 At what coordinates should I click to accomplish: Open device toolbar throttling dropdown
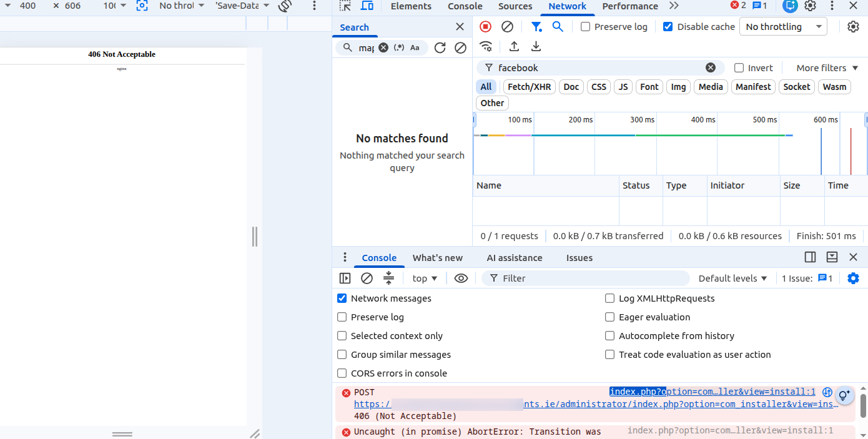[181, 6]
